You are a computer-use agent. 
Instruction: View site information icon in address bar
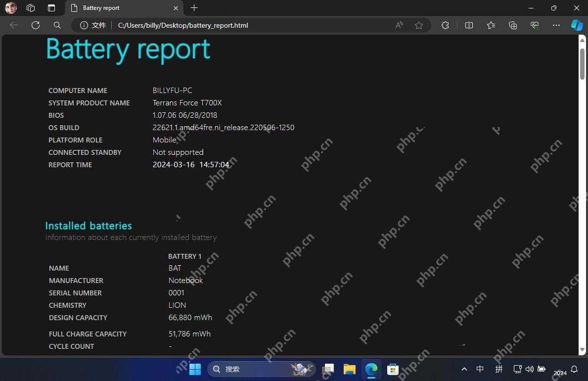pyautogui.click(x=84, y=25)
